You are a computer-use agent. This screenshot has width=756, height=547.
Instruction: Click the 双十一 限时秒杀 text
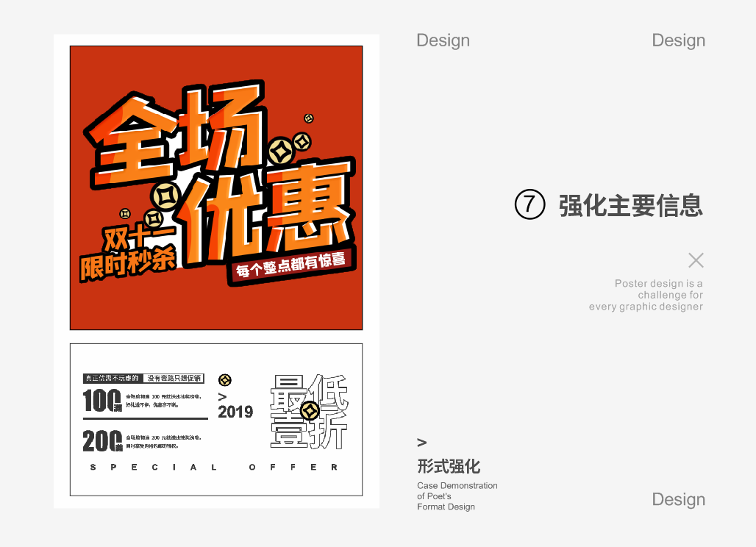(128, 252)
